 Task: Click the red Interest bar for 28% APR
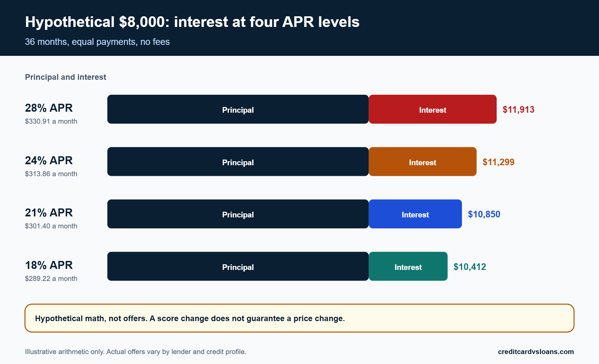tap(433, 109)
